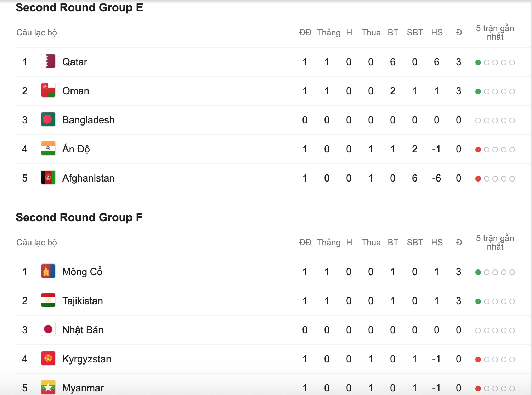Click the Afghanistan flag icon
This screenshot has width=532, height=395.
pos(48,178)
